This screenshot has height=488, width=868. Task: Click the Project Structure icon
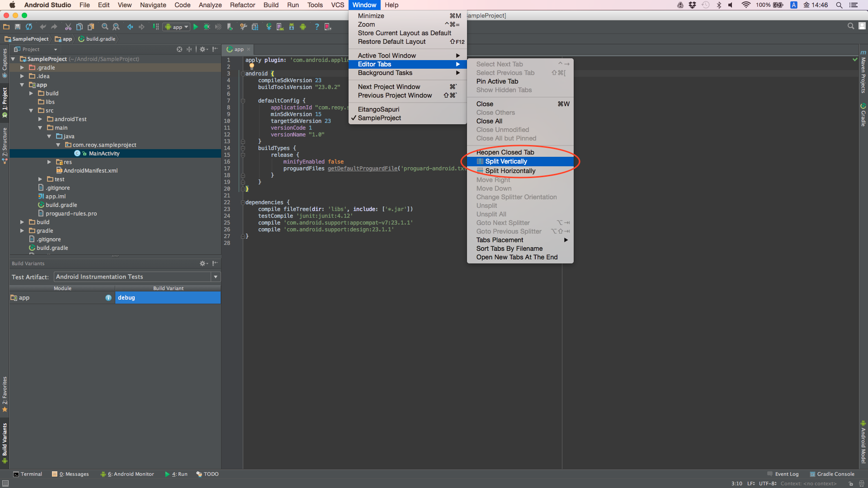[255, 27]
